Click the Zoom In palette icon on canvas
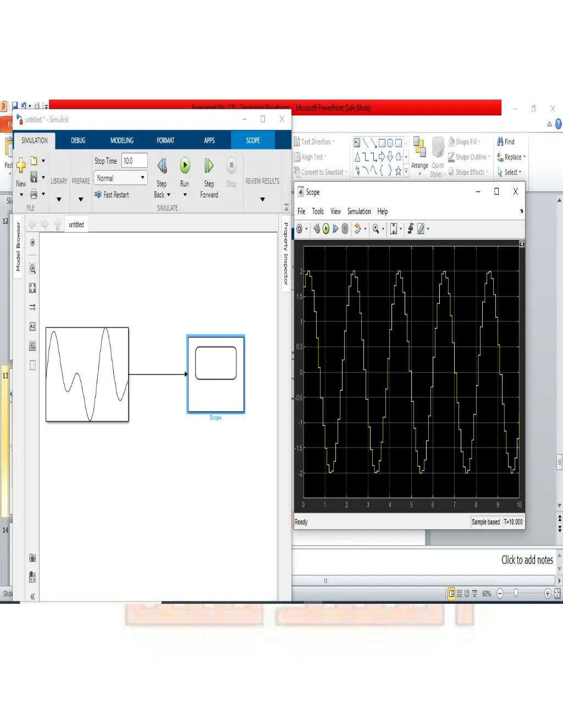 click(x=32, y=269)
